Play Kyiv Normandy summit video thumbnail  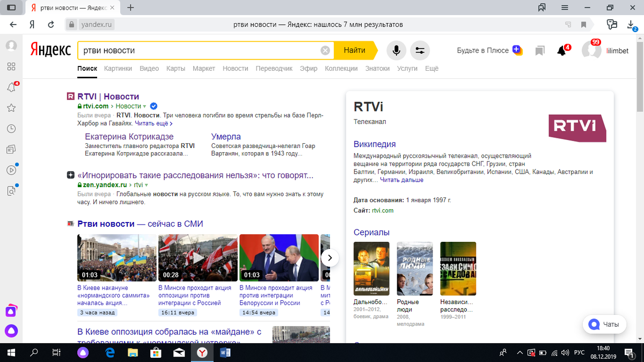tap(117, 258)
